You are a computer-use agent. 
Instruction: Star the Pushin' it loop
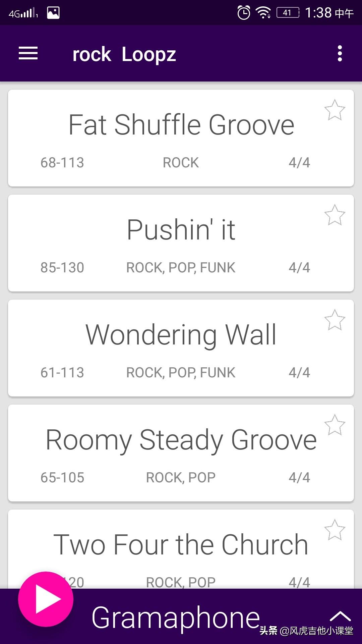click(335, 215)
